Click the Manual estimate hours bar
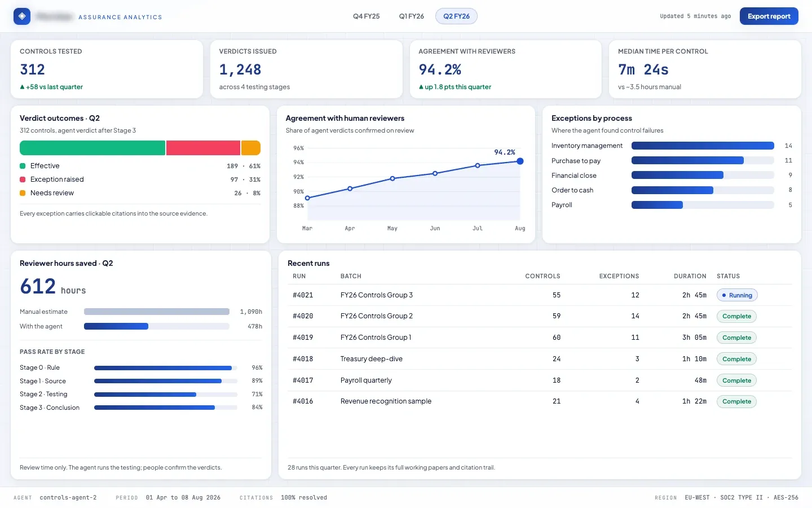This screenshot has width=812, height=508. tap(157, 312)
